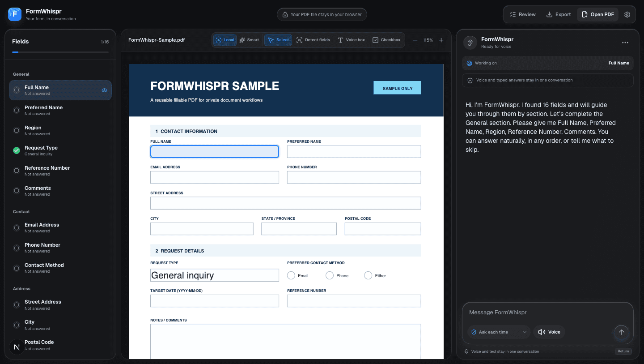The width and height of the screenshot is (644, 364).
Task: Click the Return key hint
Action: point(623,351)
